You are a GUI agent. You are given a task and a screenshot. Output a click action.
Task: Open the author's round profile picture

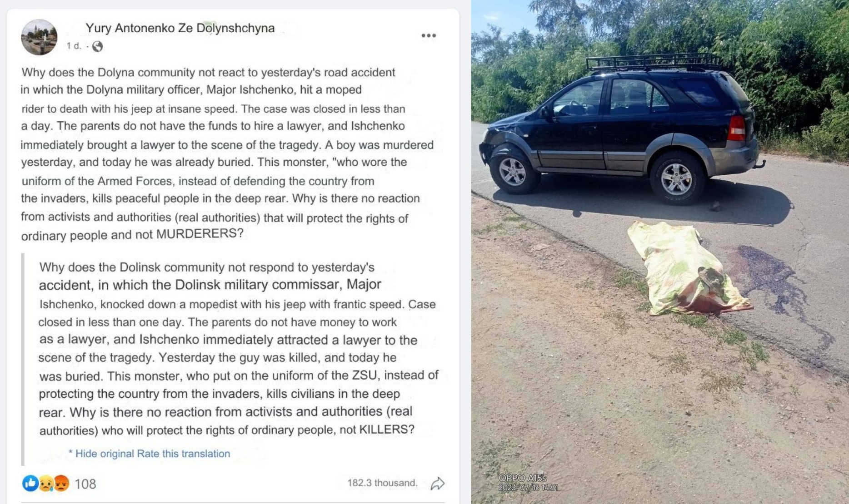(x=39, y=37)
